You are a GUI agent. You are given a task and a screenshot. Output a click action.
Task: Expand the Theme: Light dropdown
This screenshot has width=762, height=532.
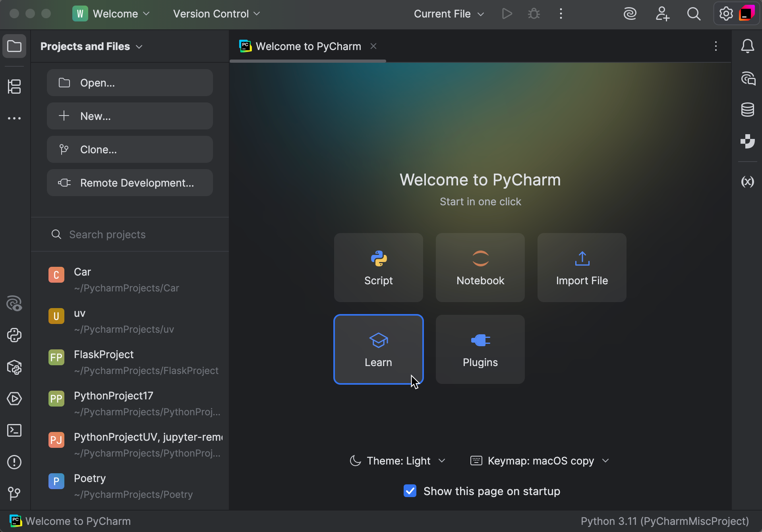coord(442,461)
